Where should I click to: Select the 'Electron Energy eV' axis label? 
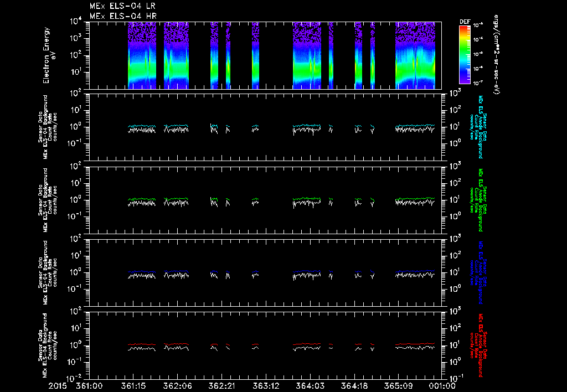[x=49, y=55]
